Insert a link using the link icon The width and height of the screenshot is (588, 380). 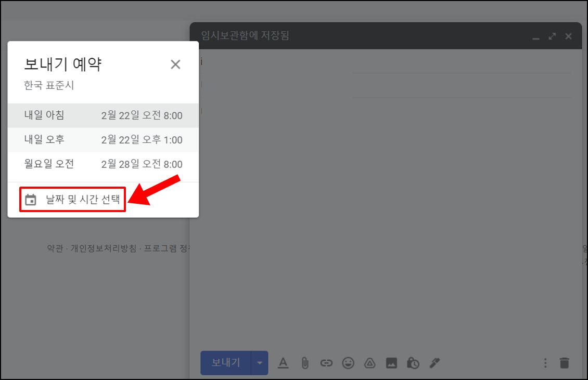pos(326,363)
